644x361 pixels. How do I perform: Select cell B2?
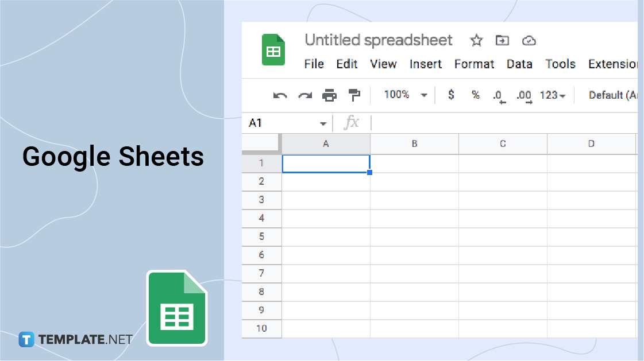414,182
